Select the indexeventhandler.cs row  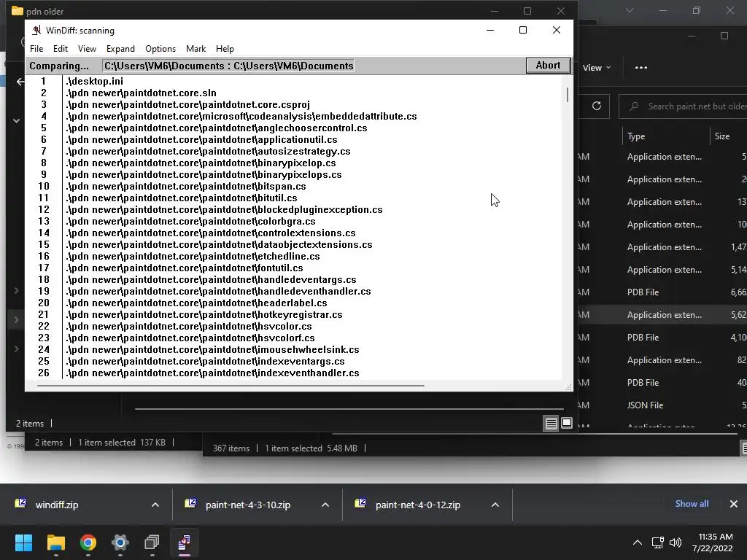coord(212,373)
